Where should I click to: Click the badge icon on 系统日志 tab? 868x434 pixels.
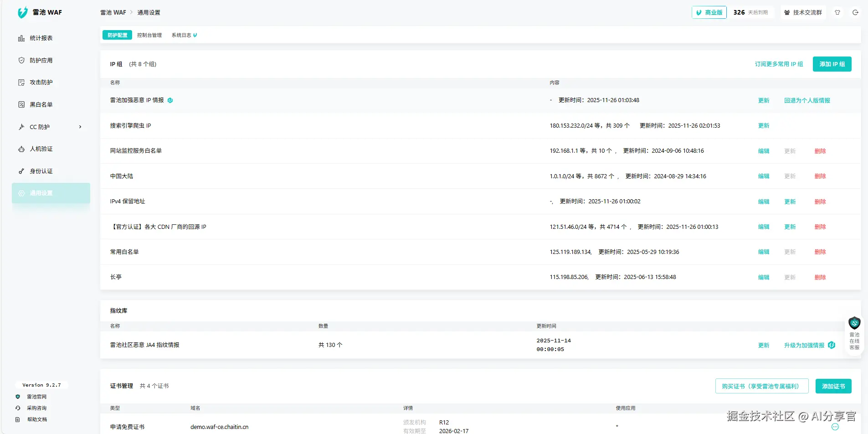(x=195, y=35)
